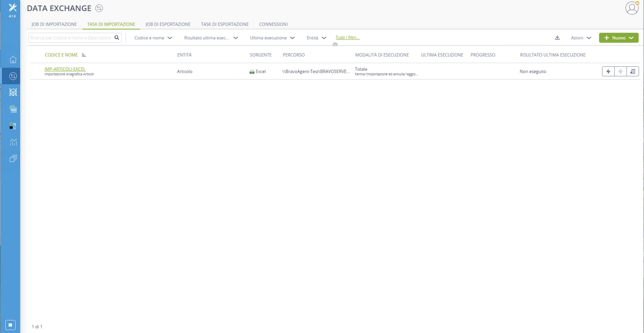Toggle sort icon beside Codice e Nome
Viewport: 644px width, 333px height.
pos(84,55)
